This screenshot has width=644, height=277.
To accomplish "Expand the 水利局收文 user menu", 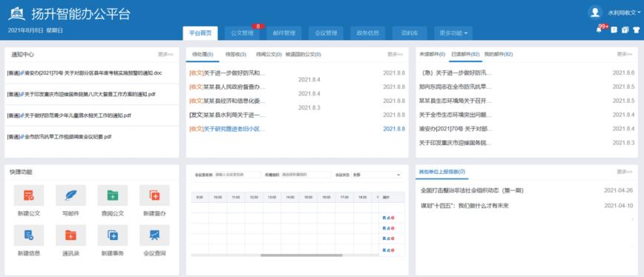I will point(624,13).
